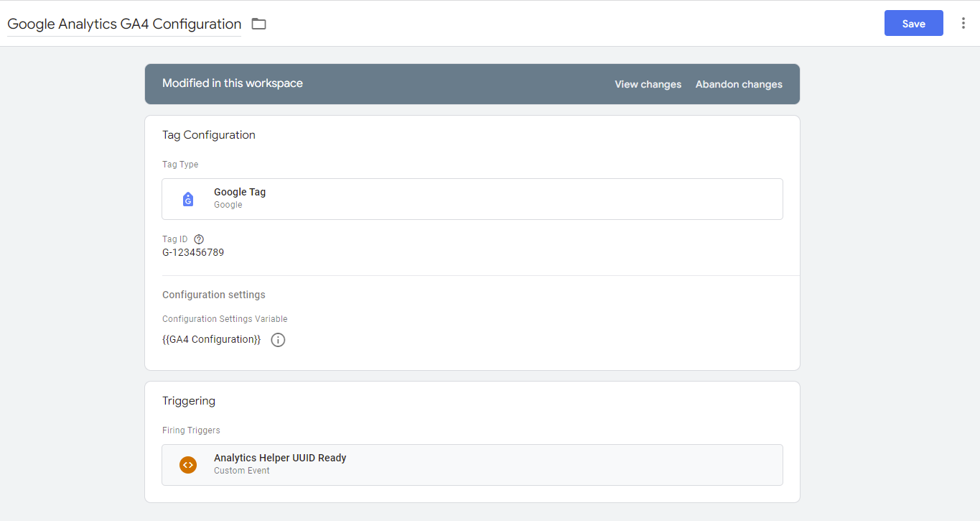Click the Tag Configuration section heading

point(208,135)
